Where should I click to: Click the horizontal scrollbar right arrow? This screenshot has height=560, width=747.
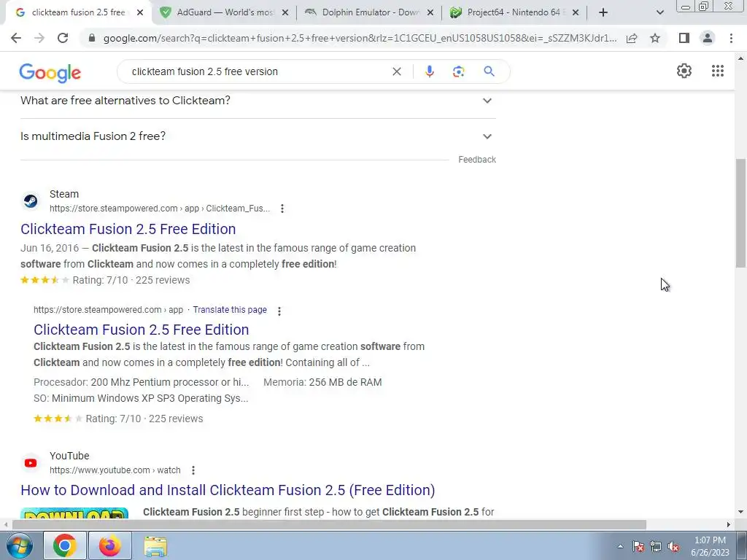tap(729, 525)
